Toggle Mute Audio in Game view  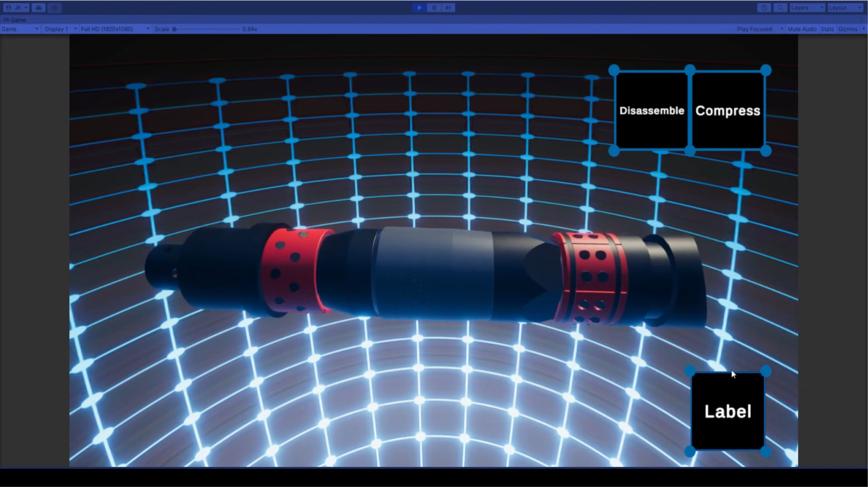(802, 29)
